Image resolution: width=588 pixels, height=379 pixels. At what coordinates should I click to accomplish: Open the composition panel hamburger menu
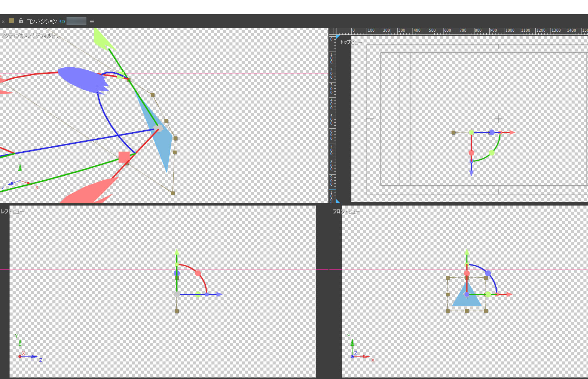(x=92, y=22)
